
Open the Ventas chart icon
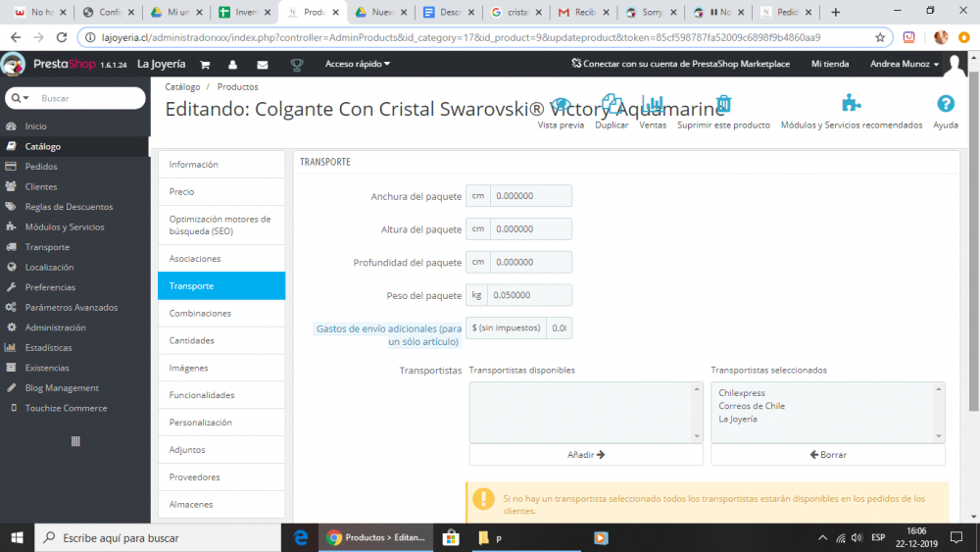pos(653,104)
